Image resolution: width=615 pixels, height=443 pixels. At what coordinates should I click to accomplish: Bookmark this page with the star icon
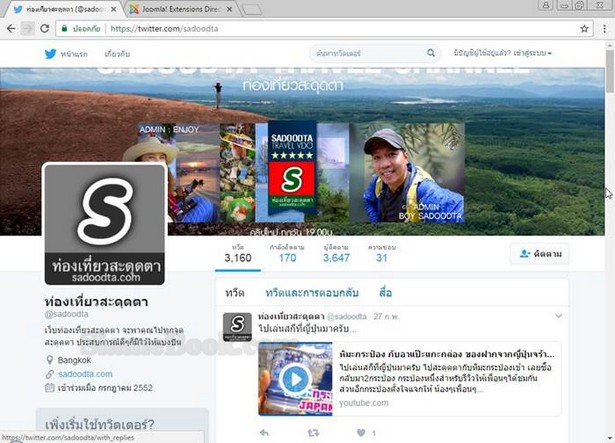click(x=584, y=29)
